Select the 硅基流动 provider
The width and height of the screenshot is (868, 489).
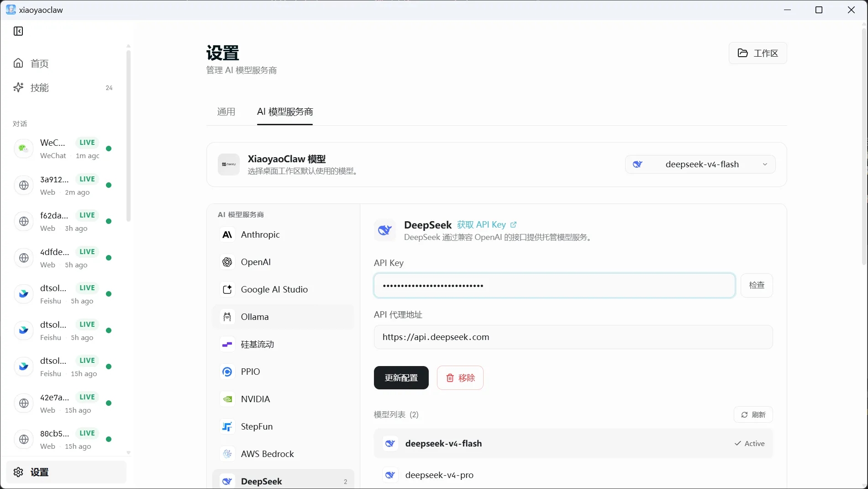coord(283,344)
